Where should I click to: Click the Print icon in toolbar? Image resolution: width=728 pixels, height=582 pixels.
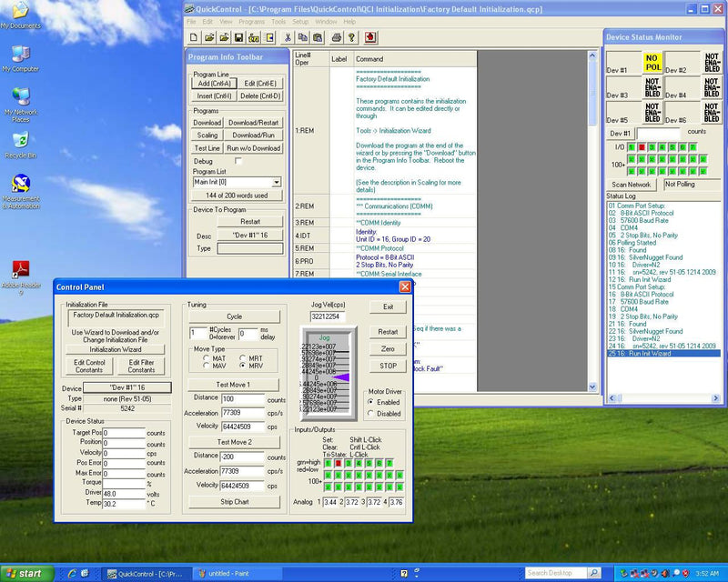click(x=337, y=37)
